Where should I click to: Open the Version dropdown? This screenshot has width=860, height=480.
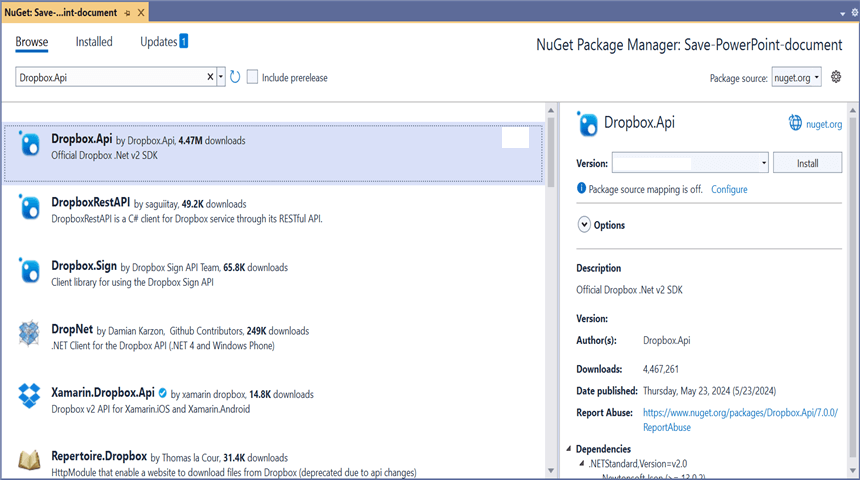[x=690, y=163]
